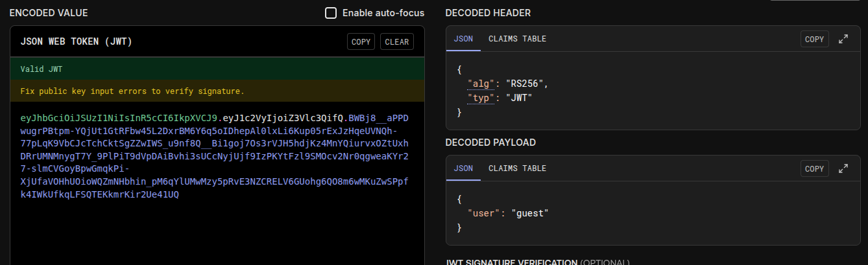The image size is (868, 265).
Task: Copy the decoded header JSON
Action: (814, 39)
